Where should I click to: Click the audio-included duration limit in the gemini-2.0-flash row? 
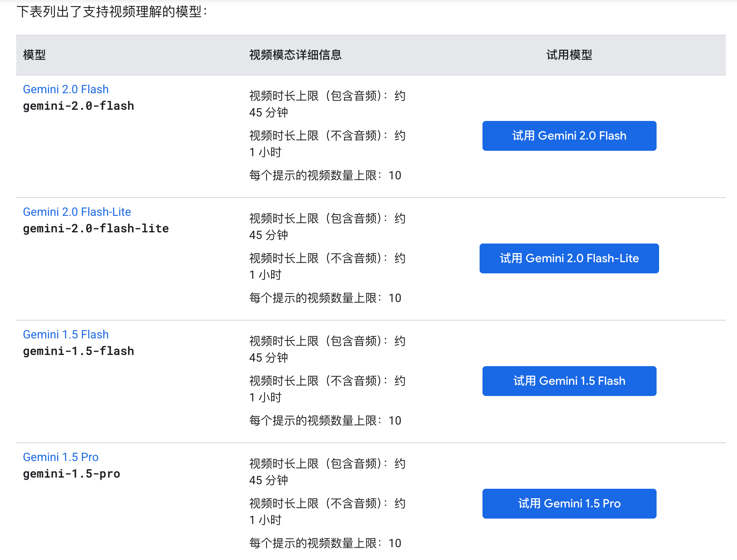point(327,104)
